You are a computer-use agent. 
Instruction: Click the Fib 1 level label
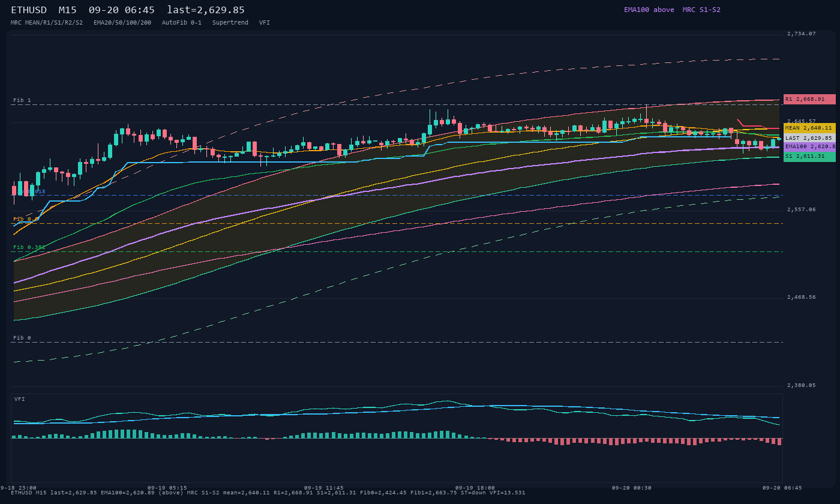22,100
